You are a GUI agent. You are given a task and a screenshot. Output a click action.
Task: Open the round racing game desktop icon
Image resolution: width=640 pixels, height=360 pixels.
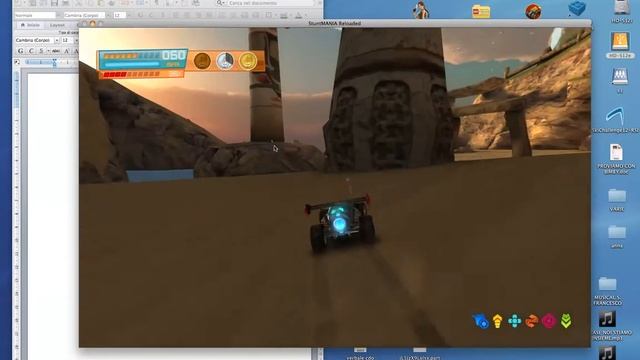pyautogui.click(x=533, y=11)
